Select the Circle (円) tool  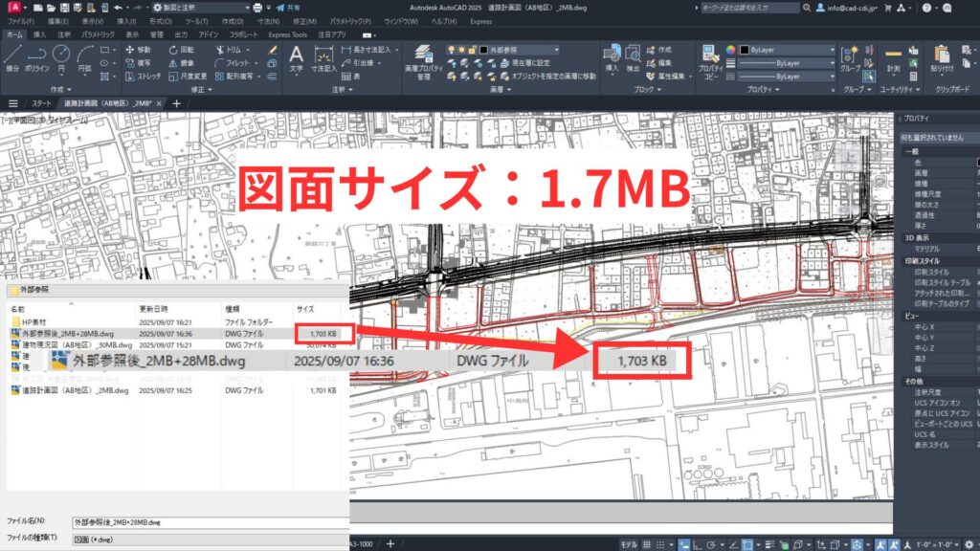click(61, 56)
